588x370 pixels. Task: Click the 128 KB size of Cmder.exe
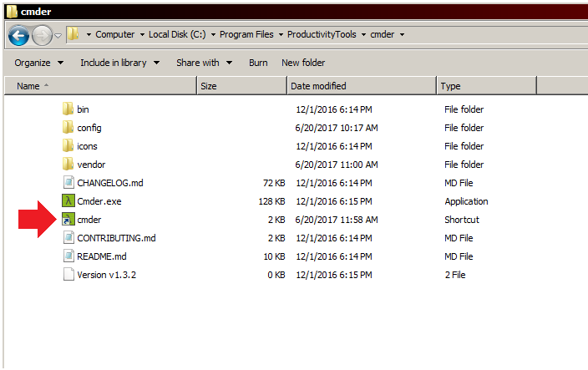(x=271, y=201)
